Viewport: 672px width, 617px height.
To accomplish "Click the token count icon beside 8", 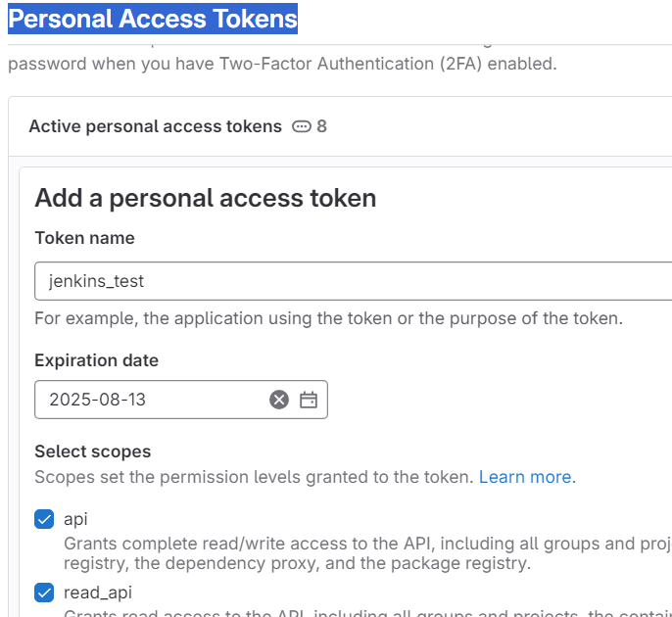I will (302, 127).
